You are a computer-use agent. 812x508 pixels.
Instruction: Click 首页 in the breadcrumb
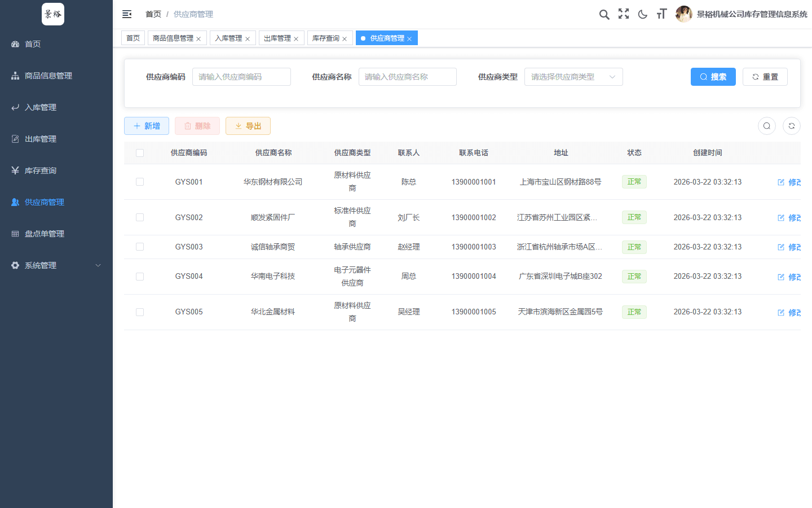click(153, 14)
